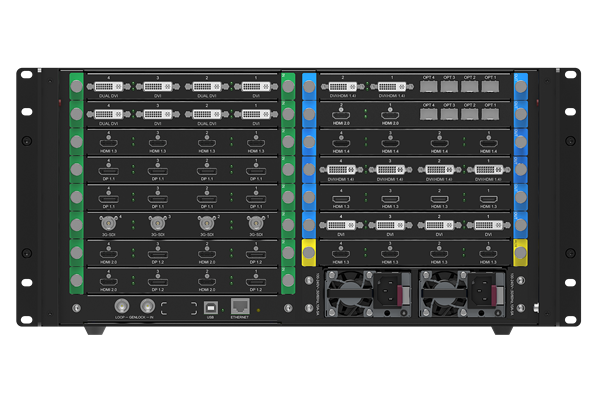This screenshot has width=600, height=400.
Task: Click the USB type-B port
Action: 210,307
